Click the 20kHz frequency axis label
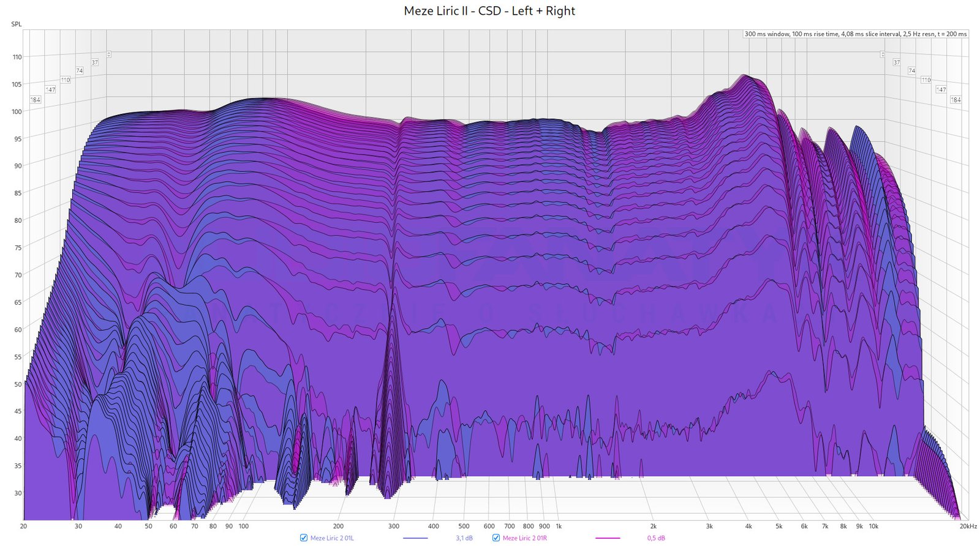The image size is (980, 546). click(968, 526)
